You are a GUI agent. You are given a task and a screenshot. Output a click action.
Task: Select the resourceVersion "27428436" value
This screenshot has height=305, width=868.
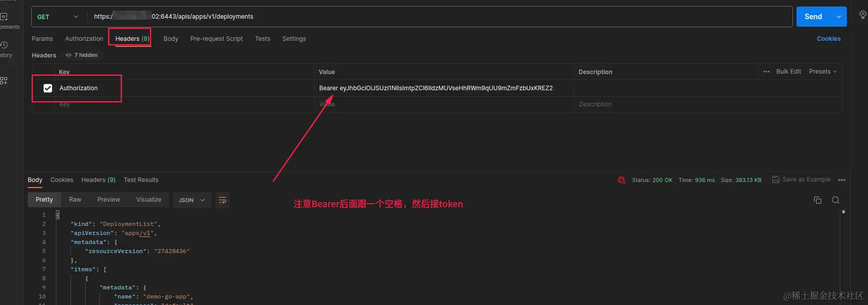click(x=172, y=251)
